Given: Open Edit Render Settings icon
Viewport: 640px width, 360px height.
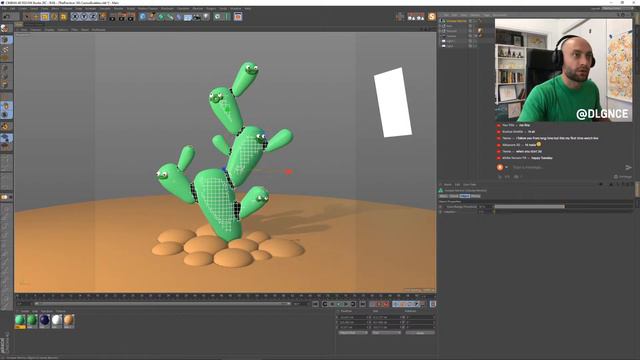Looking at the screenshot, I should [131, 17].
